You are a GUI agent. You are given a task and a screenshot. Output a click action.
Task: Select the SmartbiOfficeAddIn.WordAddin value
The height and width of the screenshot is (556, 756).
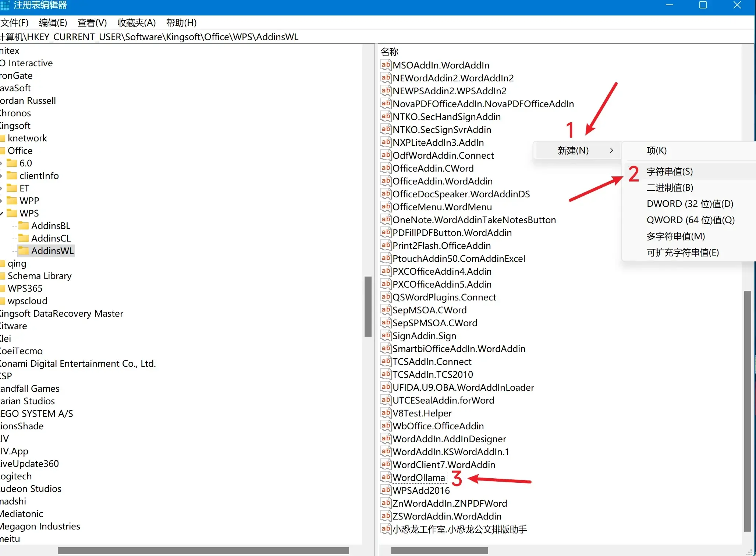[x=459, y=348]
